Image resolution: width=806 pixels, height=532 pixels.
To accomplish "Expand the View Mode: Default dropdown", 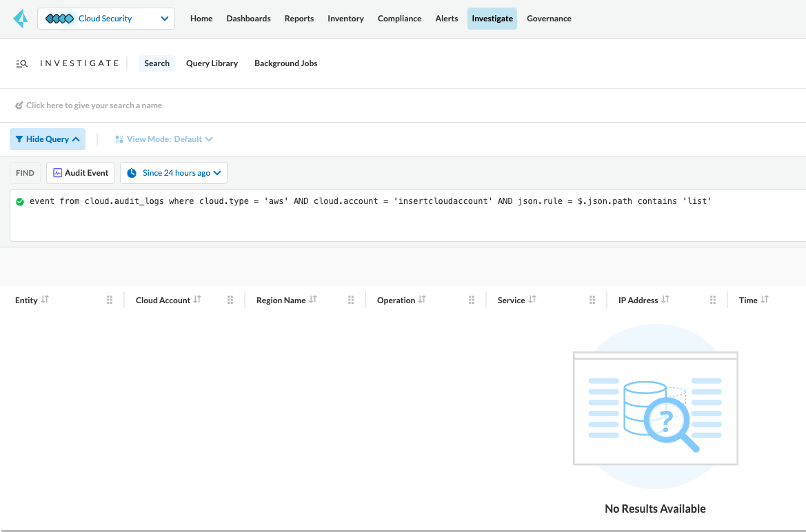I will pos(164,139).
